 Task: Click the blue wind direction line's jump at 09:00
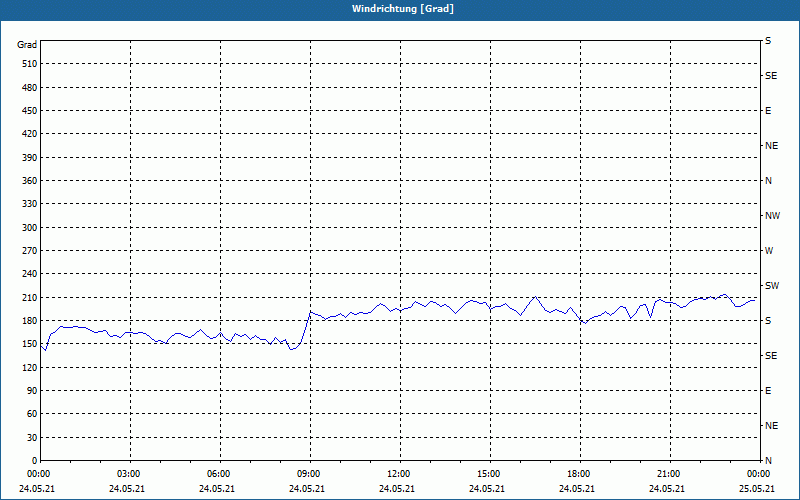point(306,329)
